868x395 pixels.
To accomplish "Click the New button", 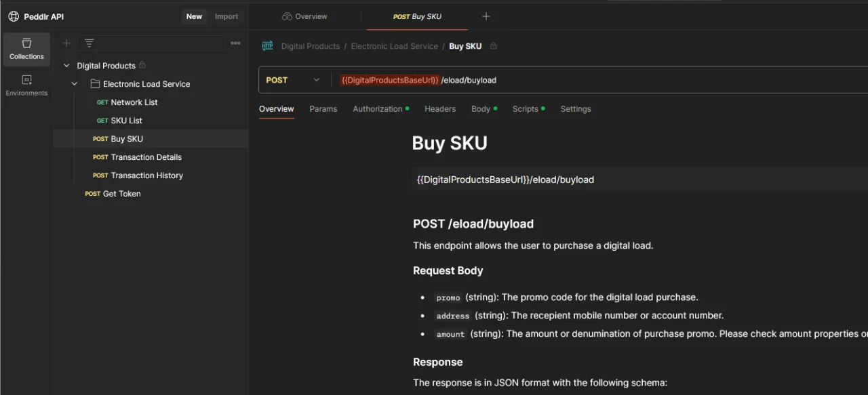I will coord(194,16).
